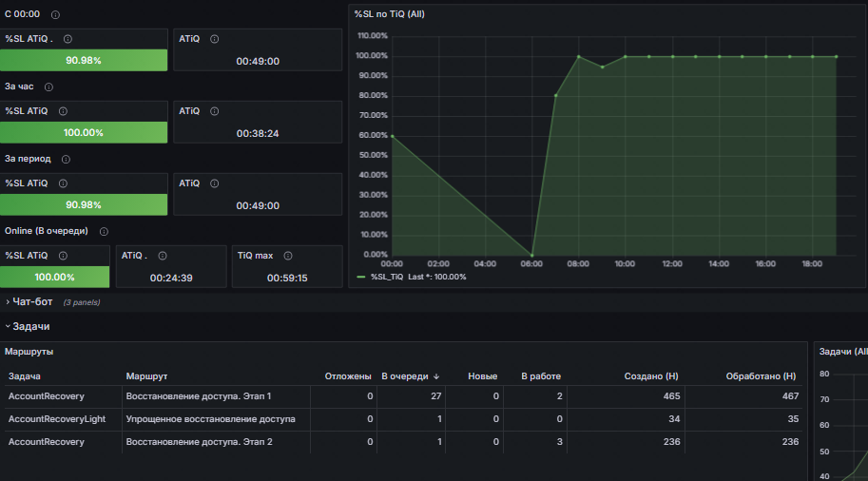
Task: Click info icon next to С 00:00
Action: [55, 15]
